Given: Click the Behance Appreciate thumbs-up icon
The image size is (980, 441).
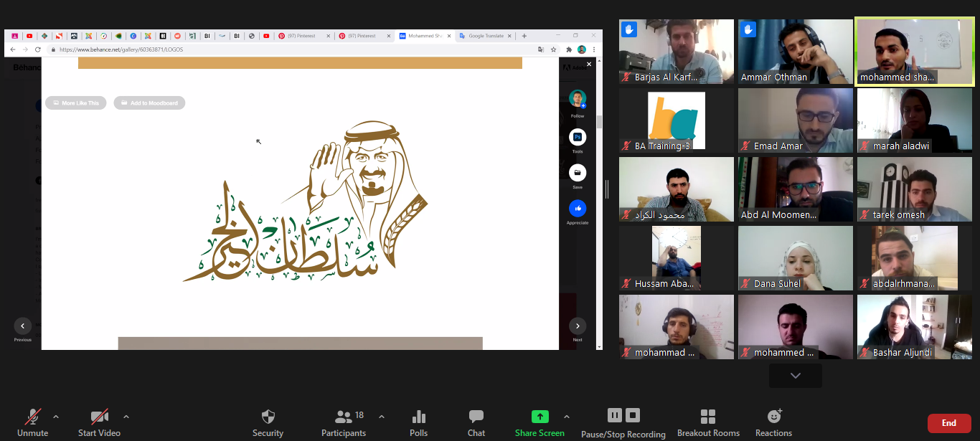Looking at the screenshot, I should point(578,209).
